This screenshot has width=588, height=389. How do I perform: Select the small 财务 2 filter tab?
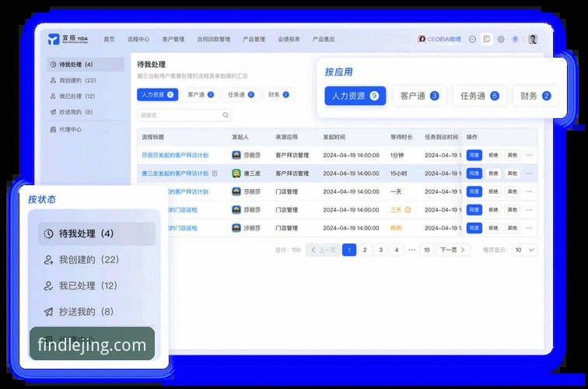click(278, 95)
